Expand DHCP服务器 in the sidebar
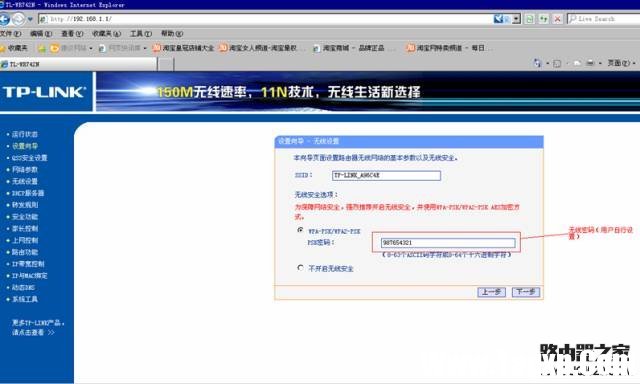This screenshot has height=384, width=640. click(x=28, y=193)
